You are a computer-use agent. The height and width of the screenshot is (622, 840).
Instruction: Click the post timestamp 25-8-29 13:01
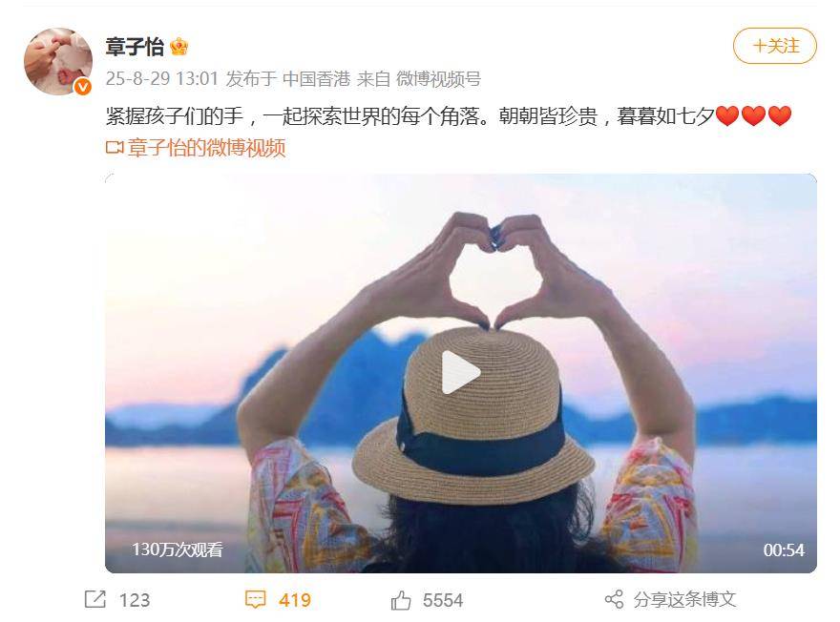click(161, 78)
